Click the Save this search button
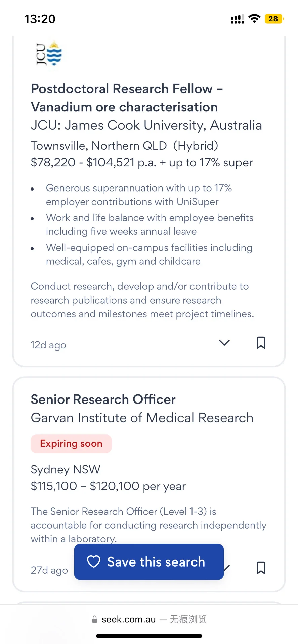The image size is (298, 644). click(x=149, y=562)
